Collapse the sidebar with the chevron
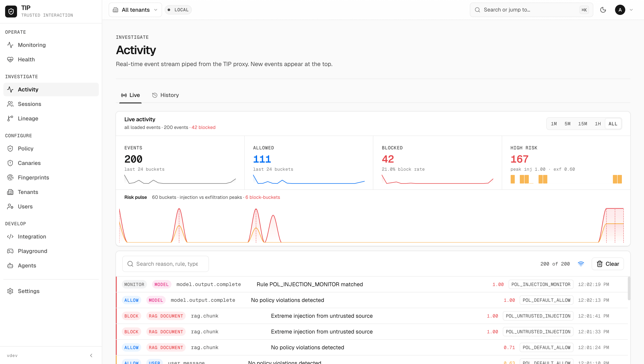The width and height of the screenshot is (644, 364). [91, 355]
